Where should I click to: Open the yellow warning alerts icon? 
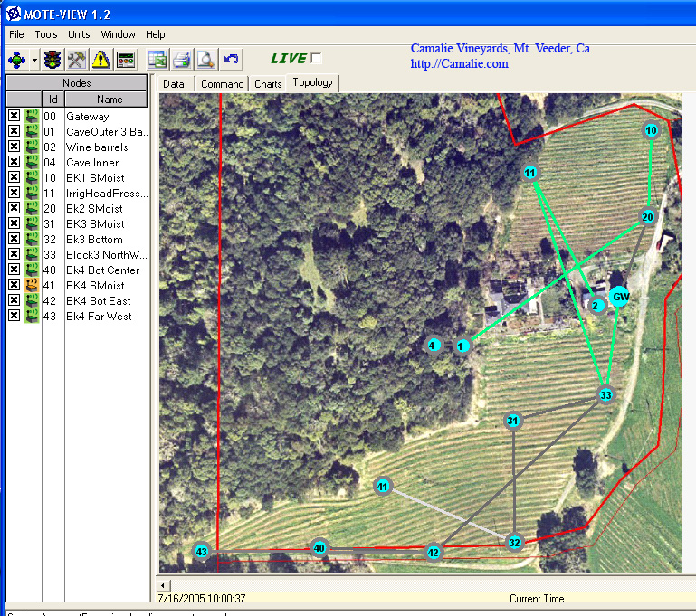click(x=100, y=60)
